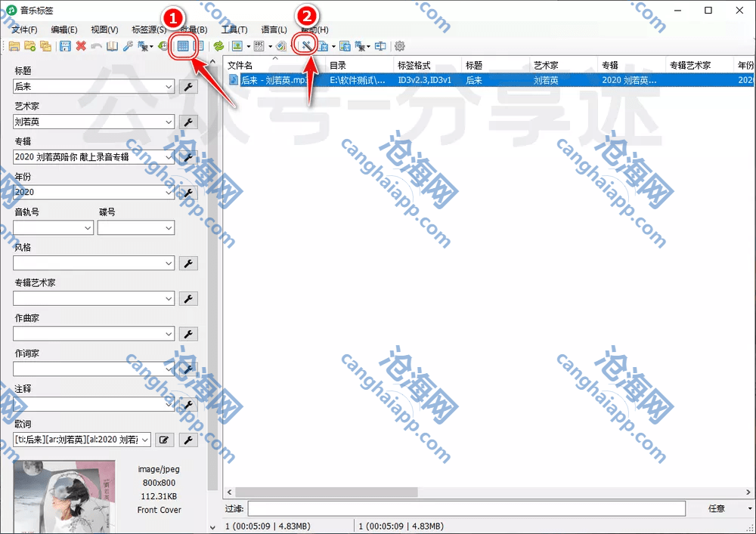
Task: Click the green refresh arrows toolbar icon
Action: 218,46
